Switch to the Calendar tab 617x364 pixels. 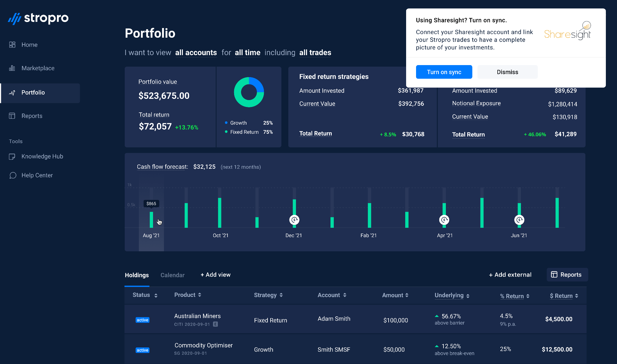(x=172, y=275)
